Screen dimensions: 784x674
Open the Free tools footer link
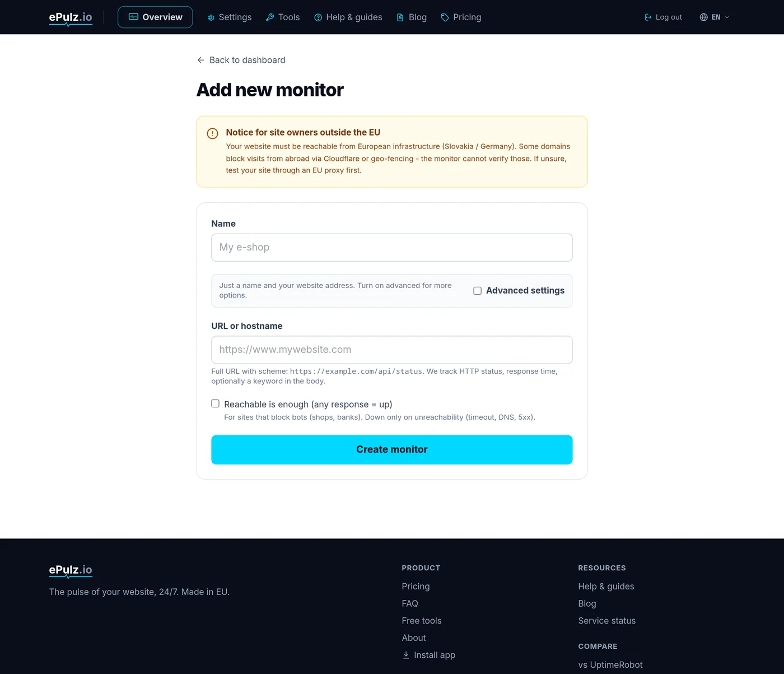[422, 621]
